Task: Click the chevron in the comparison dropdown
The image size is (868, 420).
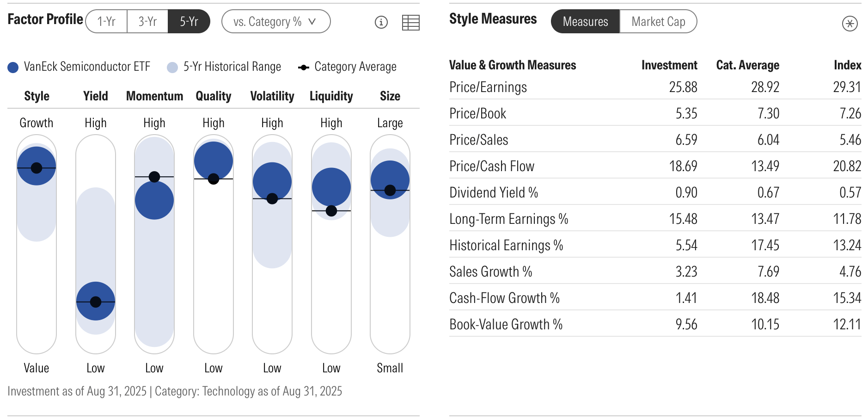Action: point(312,21)
